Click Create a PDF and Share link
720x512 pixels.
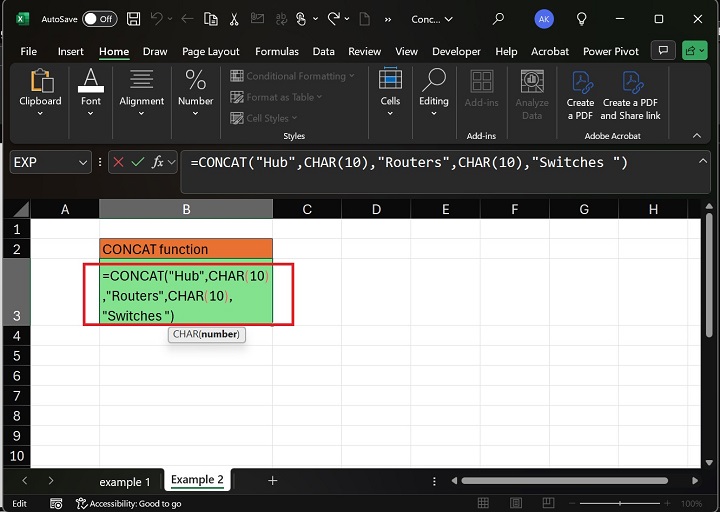tap(630, 96)
